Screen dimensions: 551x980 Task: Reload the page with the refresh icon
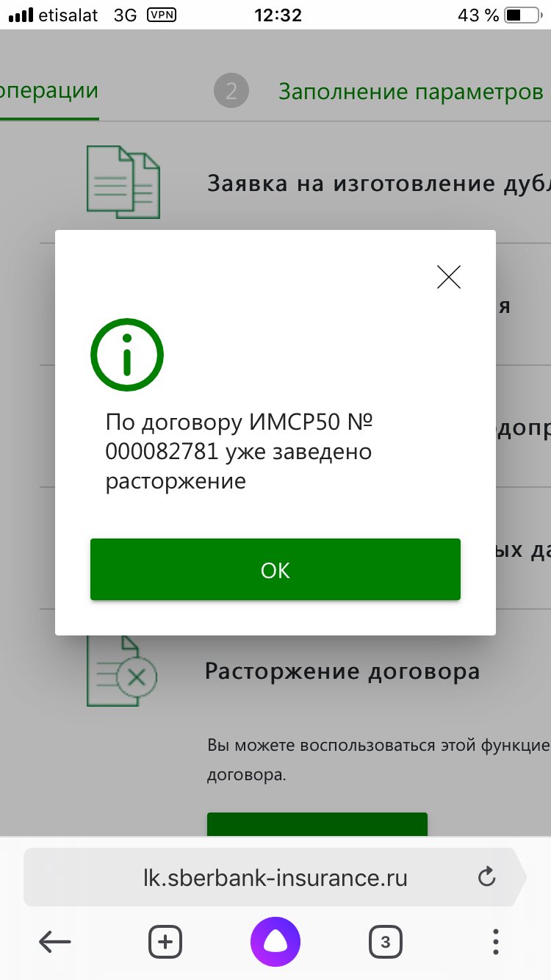pos(486,876)
